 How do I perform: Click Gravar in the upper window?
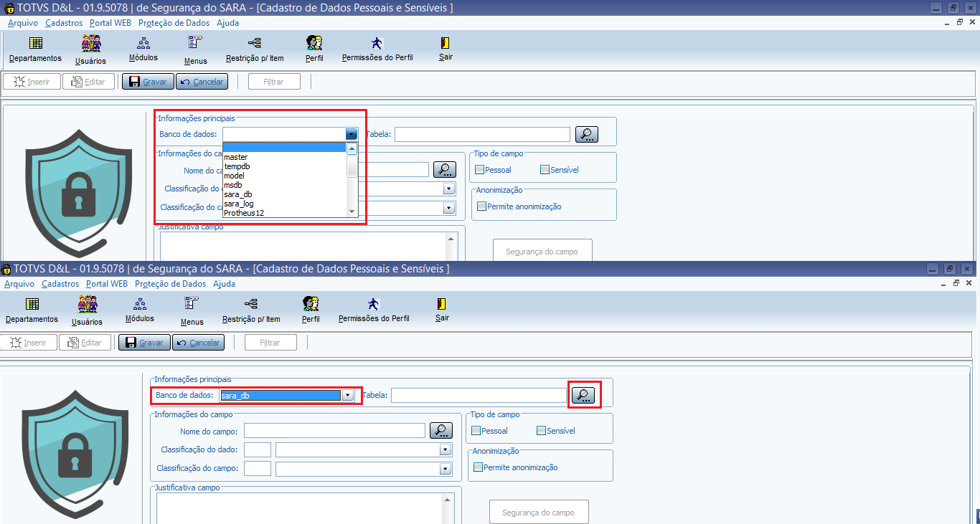(x=148, y=82)
